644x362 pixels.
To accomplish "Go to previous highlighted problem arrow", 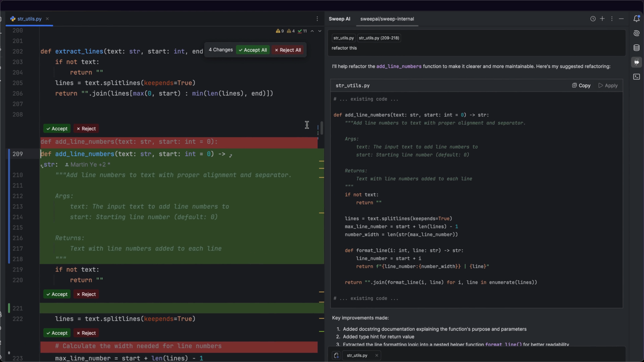I will tap(312, 31).
